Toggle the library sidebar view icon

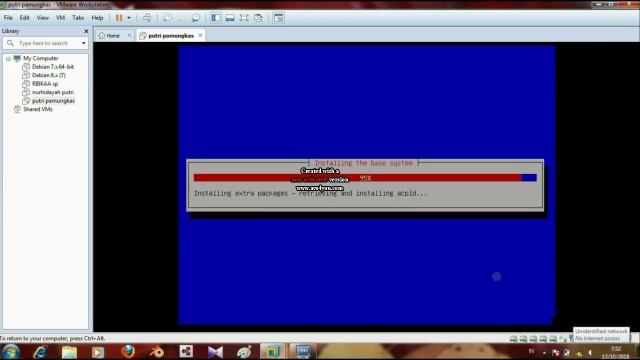coord(216,18)
